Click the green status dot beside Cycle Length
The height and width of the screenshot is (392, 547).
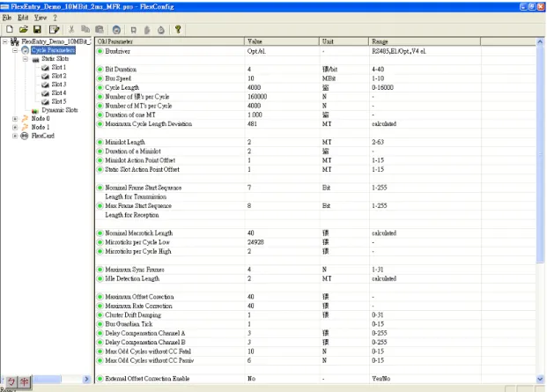tap(100, 87)
